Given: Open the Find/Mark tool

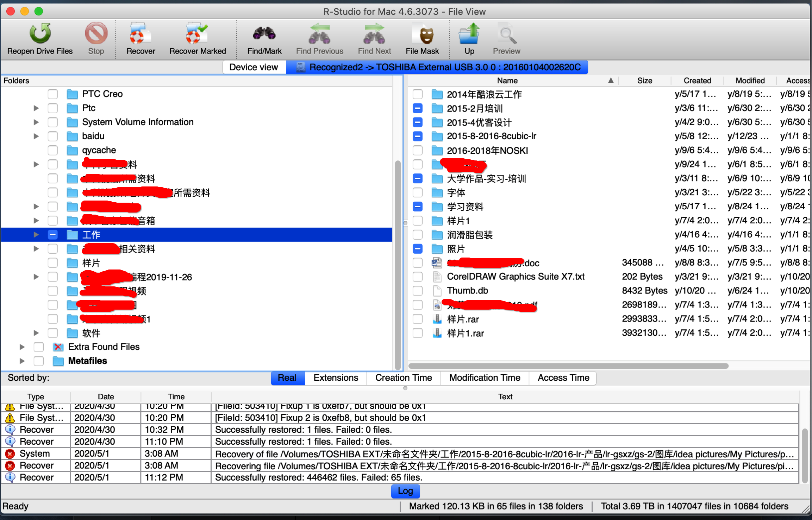Looking at the screenshot, I should [264, 35].
